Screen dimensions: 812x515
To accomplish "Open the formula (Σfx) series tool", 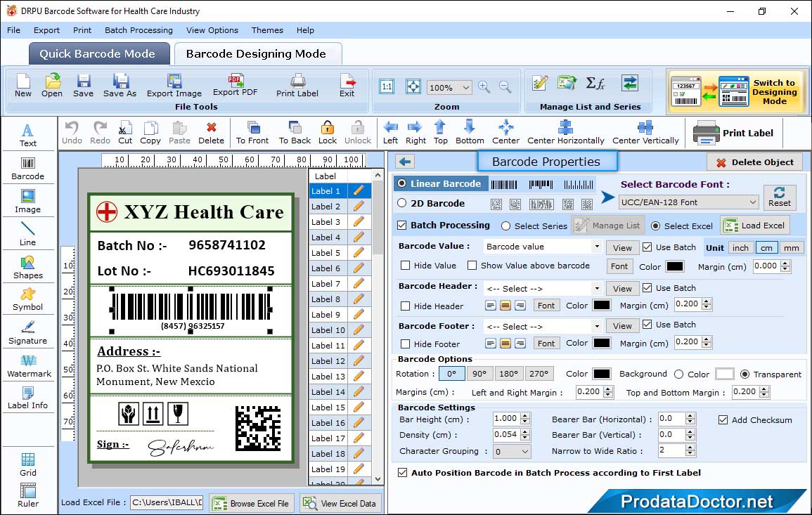I will [x=595, y=83].
